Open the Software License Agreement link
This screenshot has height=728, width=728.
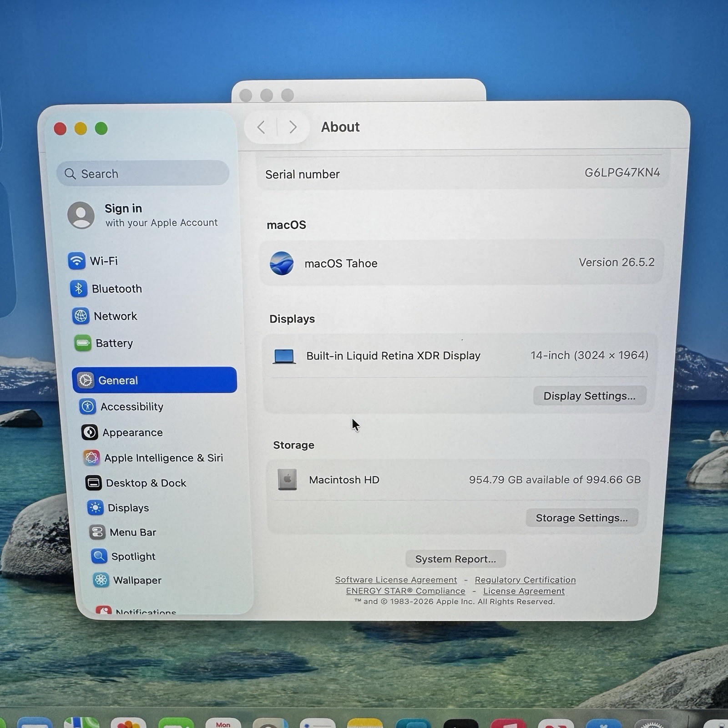point(396,580)
